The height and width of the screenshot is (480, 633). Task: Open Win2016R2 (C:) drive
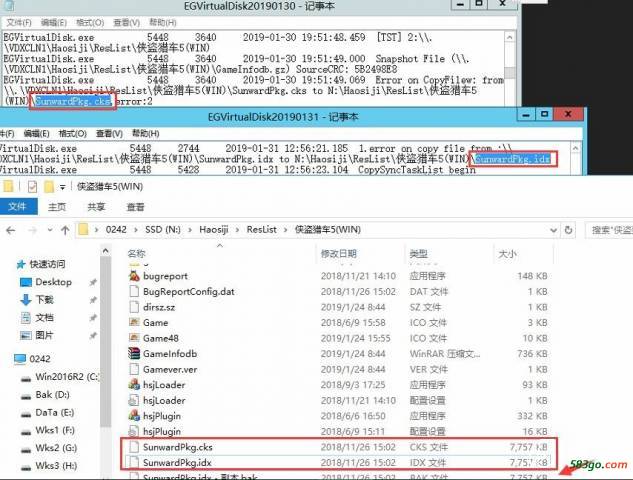tap(67, 377)
